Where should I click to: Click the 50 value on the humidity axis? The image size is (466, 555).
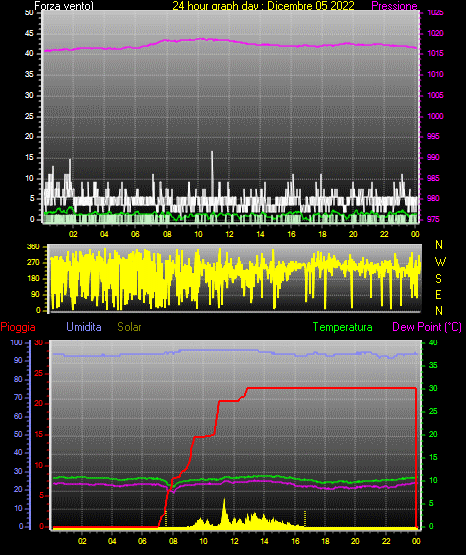[18, 434]
